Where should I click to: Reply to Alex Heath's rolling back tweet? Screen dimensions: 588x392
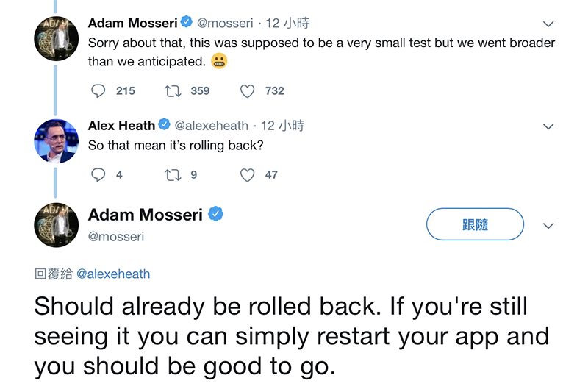coord(98,175)
